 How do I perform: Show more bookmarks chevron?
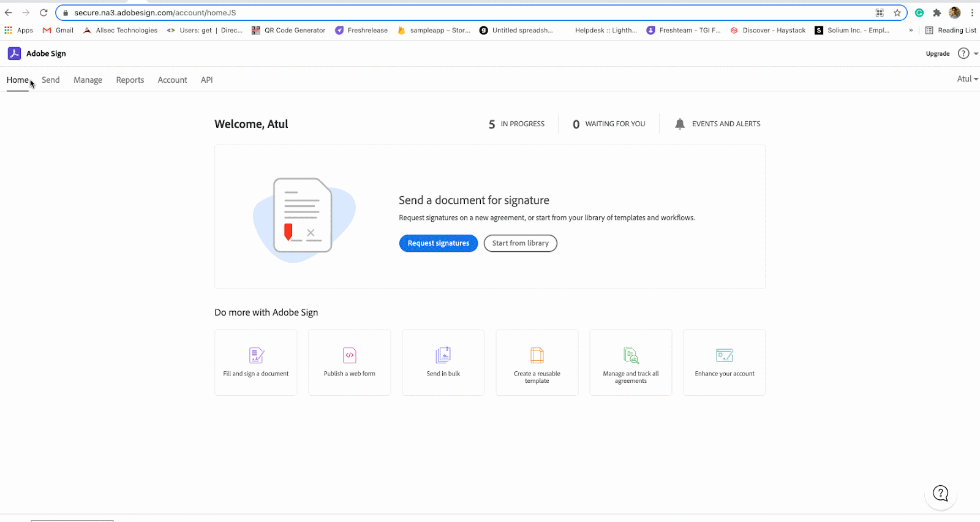coord(911,30)
